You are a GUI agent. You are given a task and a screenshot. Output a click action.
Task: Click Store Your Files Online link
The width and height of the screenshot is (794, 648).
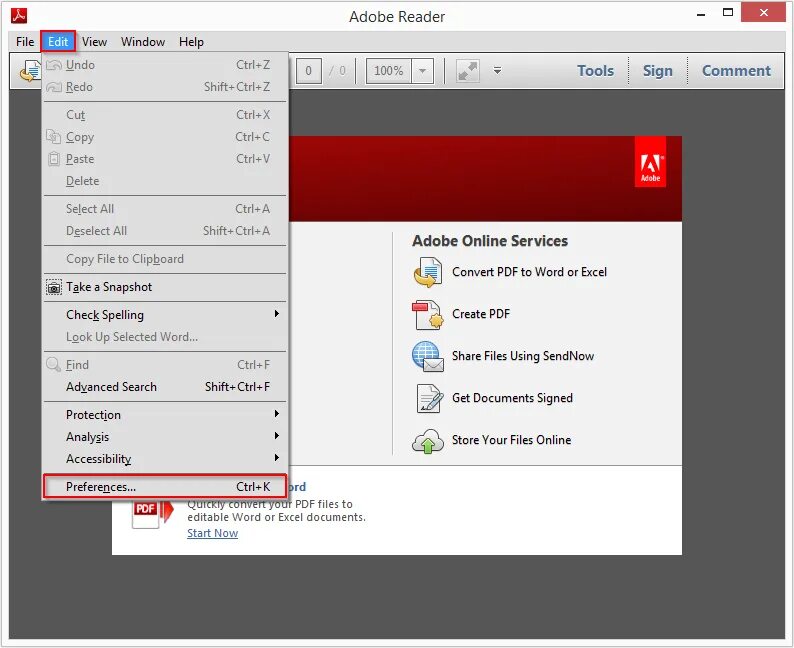pos(511,440)
